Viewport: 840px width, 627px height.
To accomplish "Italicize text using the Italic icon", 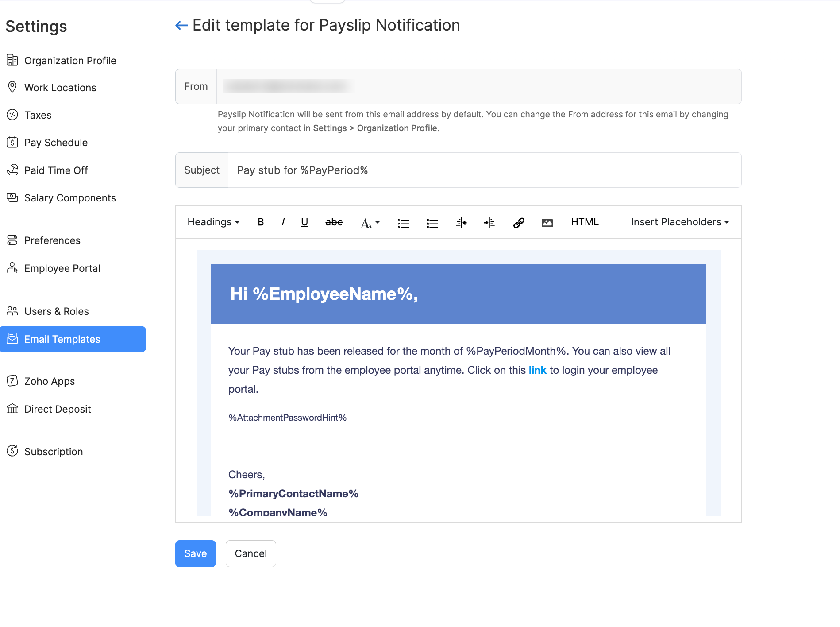I will (x=283, y=222).
